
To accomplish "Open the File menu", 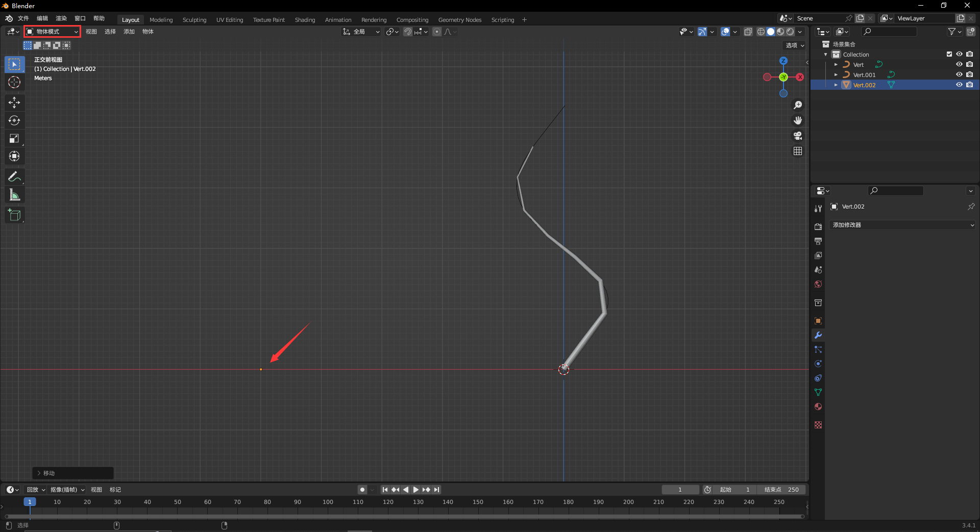I will (23, 18).
